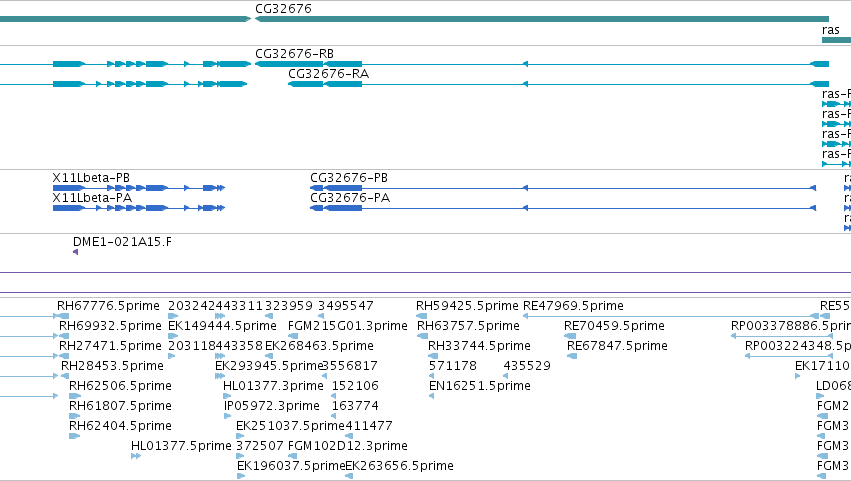Click the arrow glyph under EN16251.5prime
Screen dimensions: 851x481
coord(431,396)
